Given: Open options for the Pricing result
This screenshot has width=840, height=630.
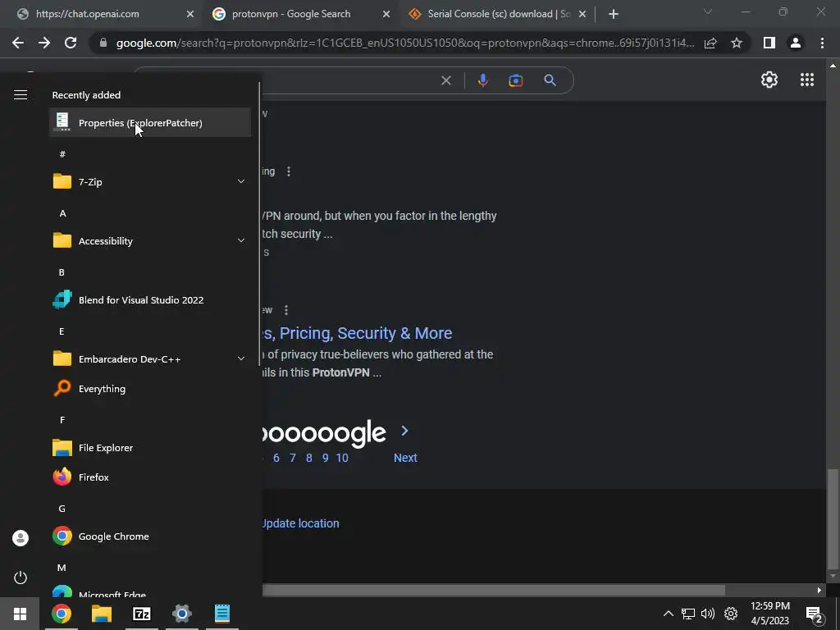Looking at the screenshot, I should click(x=286, y=310).
